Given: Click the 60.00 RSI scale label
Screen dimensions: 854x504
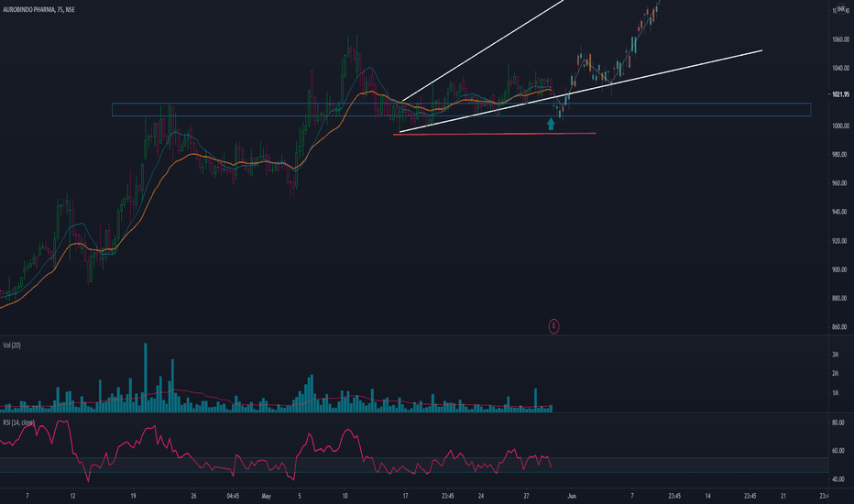Looking at the screenshot, I should pos(838,451).
